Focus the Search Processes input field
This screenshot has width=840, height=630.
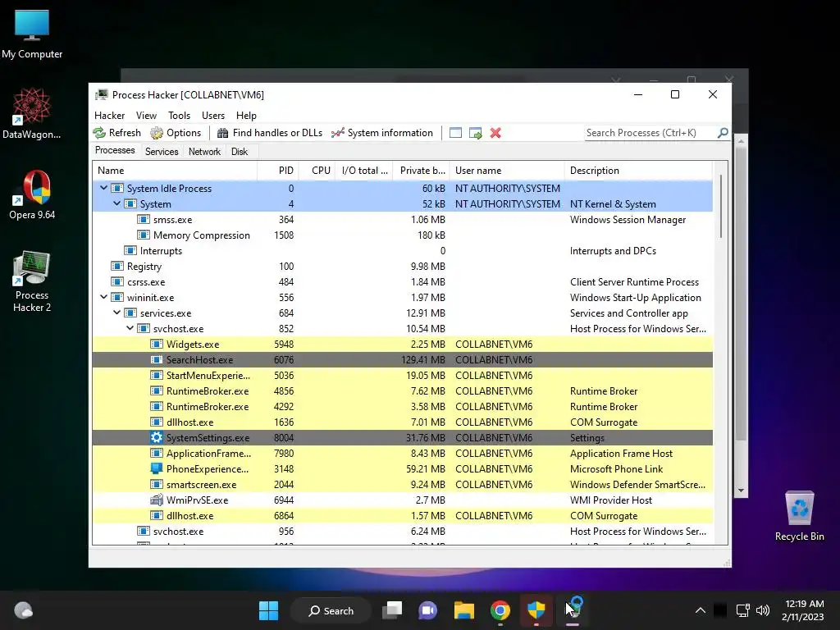coord(651,133)
